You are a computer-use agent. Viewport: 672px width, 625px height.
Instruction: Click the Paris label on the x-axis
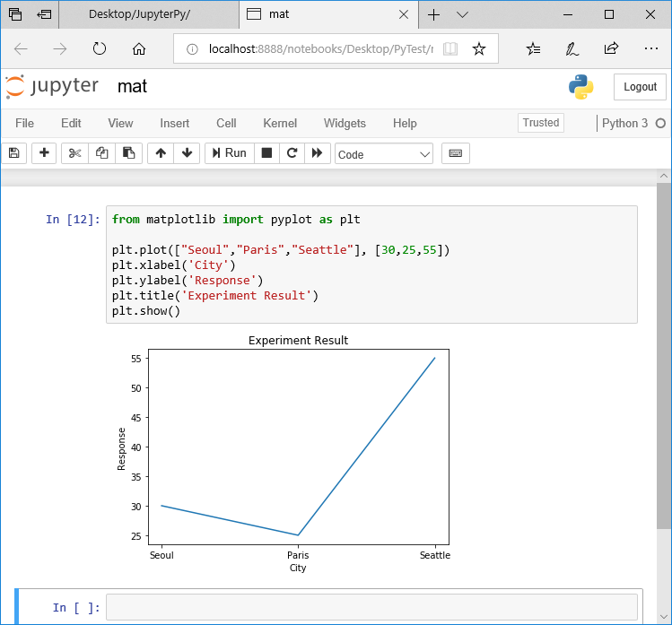pyautogui.click(x=298, y=555)
